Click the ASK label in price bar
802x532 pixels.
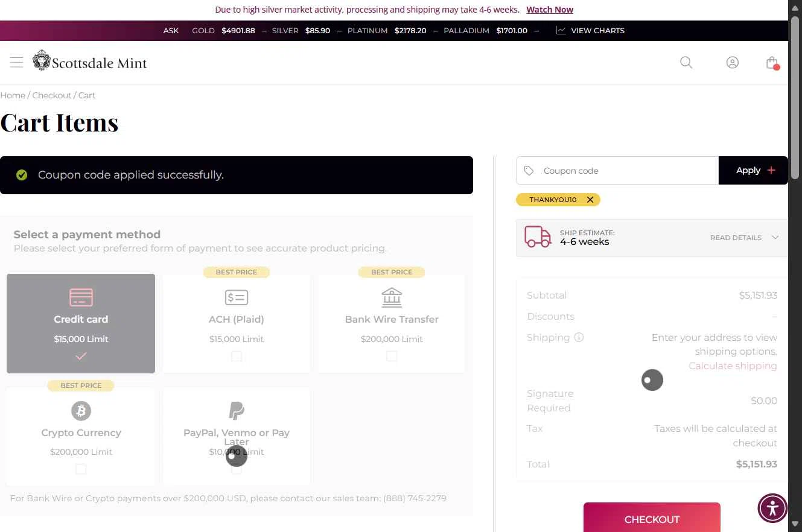pos(171,30)
